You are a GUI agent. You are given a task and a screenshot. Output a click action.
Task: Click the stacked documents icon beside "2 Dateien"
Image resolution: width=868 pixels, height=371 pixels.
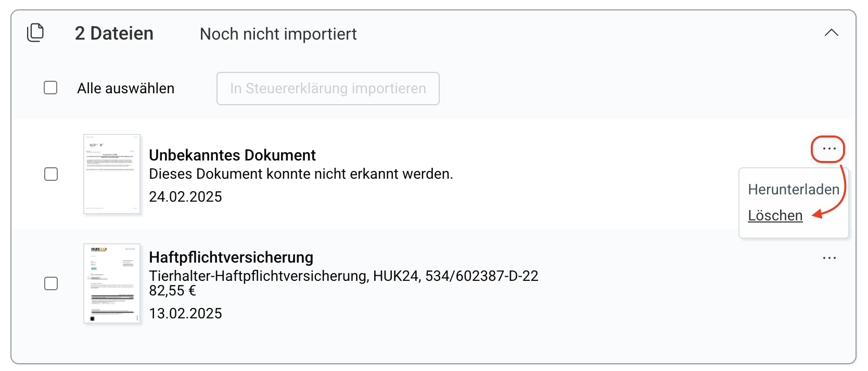coord(35,33)
